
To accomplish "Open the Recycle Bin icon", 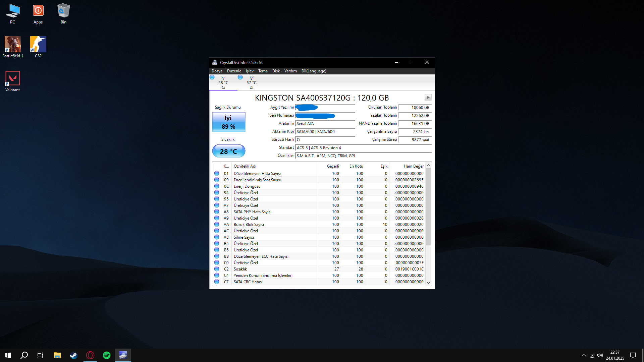I will 63,14.
